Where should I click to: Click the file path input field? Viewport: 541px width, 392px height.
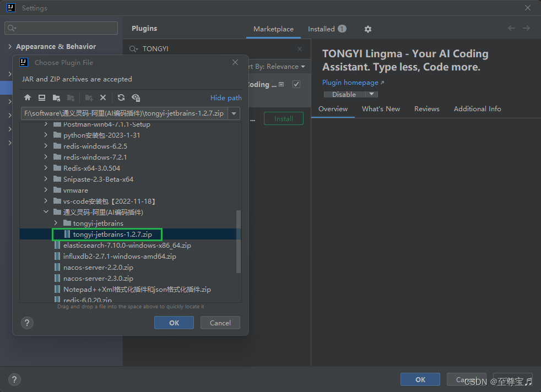(124, 113)
